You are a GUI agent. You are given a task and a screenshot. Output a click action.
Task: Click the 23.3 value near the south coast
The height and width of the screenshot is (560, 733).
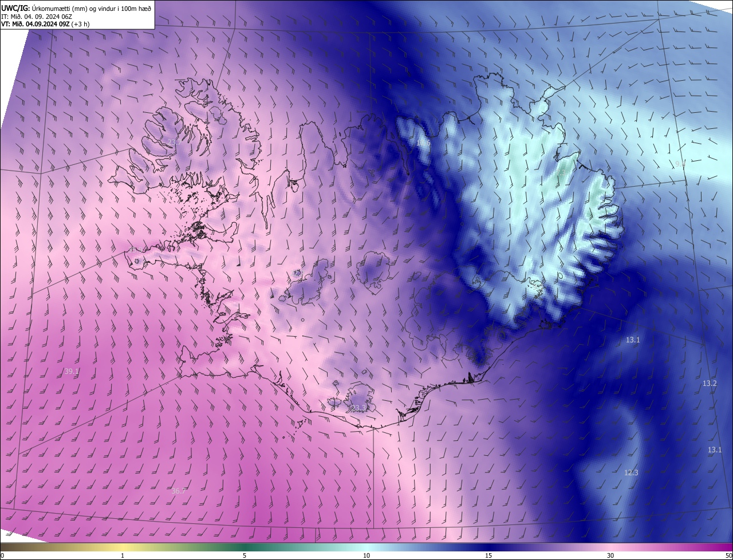(x=358, y=408)
